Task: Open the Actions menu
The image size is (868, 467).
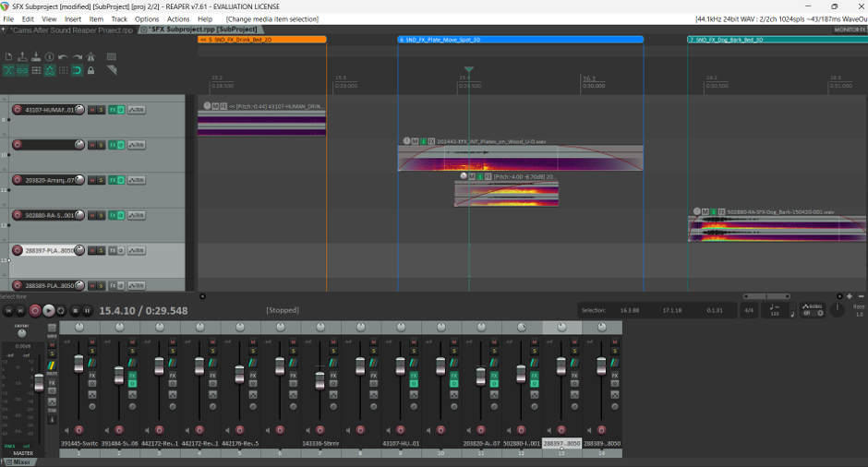Action: pos(178,18)
